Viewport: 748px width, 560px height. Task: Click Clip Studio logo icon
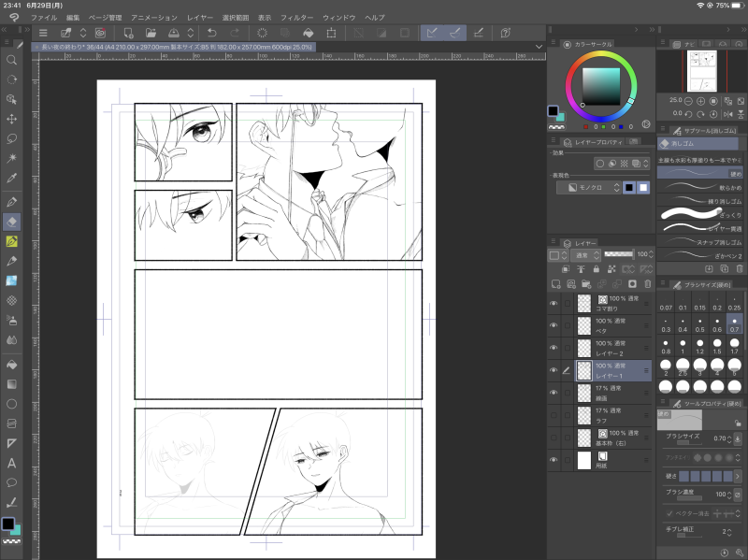click(14, 18)
